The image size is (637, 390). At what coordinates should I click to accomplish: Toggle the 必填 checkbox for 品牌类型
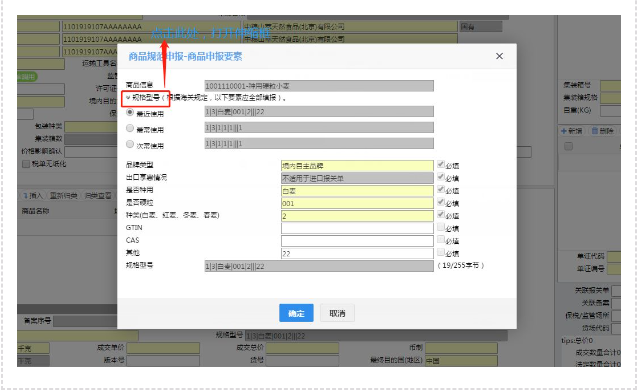coord(441,164)
